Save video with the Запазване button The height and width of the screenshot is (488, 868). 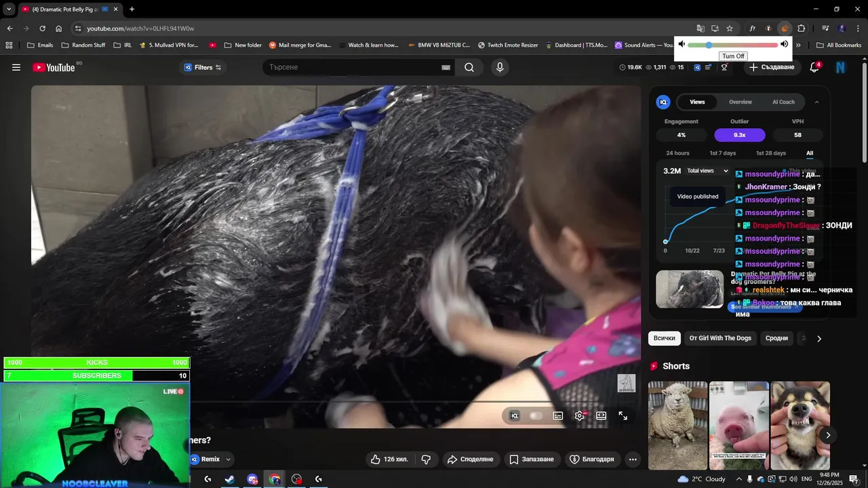(x=532, y=459)
